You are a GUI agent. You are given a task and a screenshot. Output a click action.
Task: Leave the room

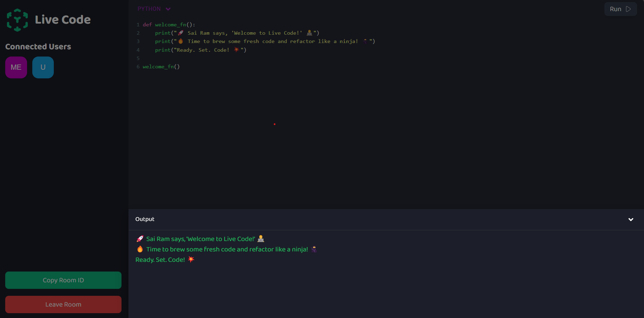[x=63, y=304]
